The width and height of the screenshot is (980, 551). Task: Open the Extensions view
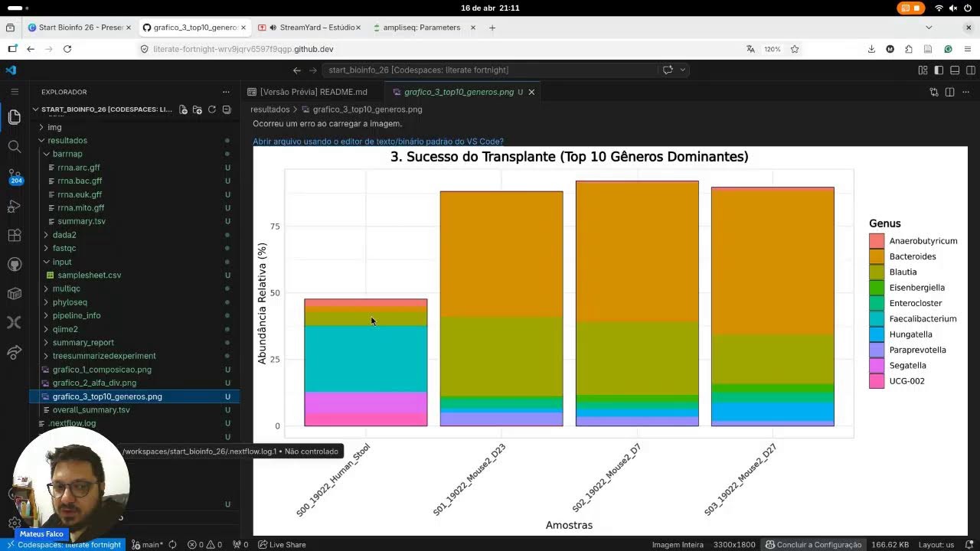(14, 235)
